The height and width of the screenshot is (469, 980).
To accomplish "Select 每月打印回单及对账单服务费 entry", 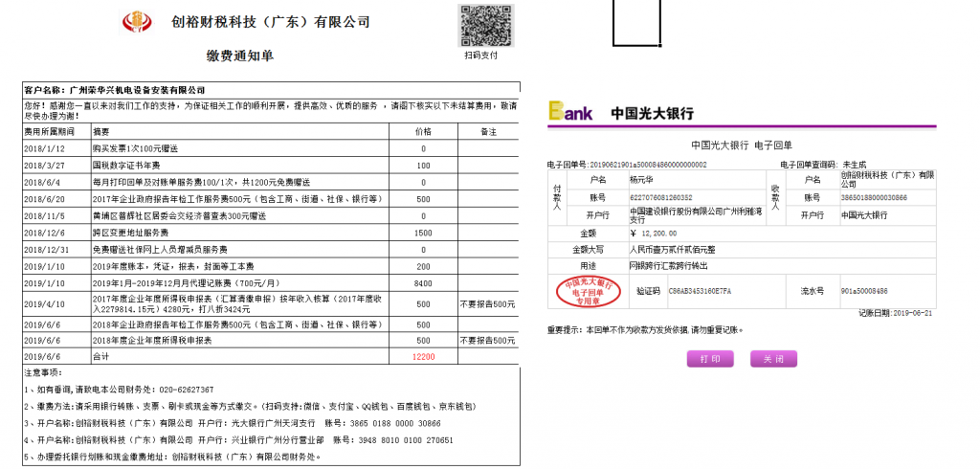I will pos(201,183).
